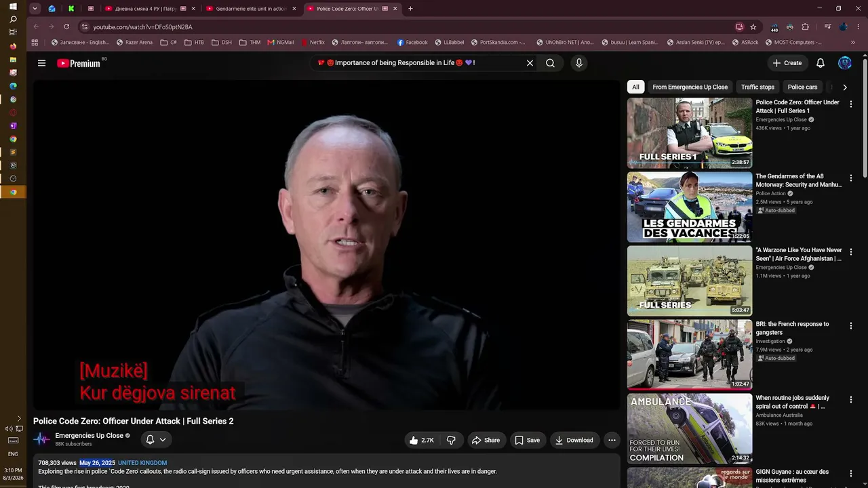The image size is (868, 488).
Task: Download the current video
Action: pos(574,440)
